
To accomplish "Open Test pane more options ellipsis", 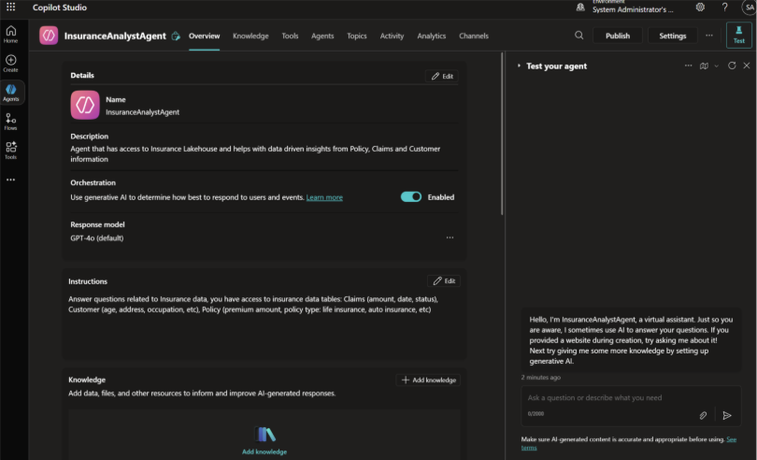I will [x=688, y=66].
